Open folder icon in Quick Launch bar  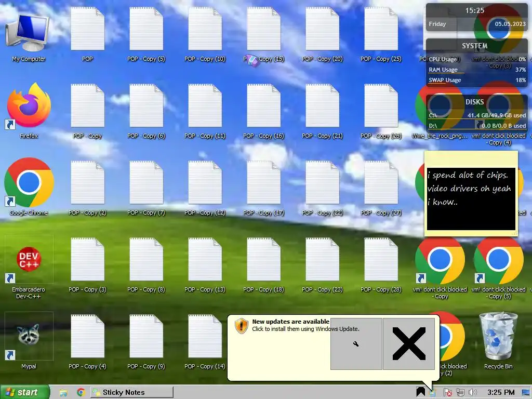pos(63,393)
